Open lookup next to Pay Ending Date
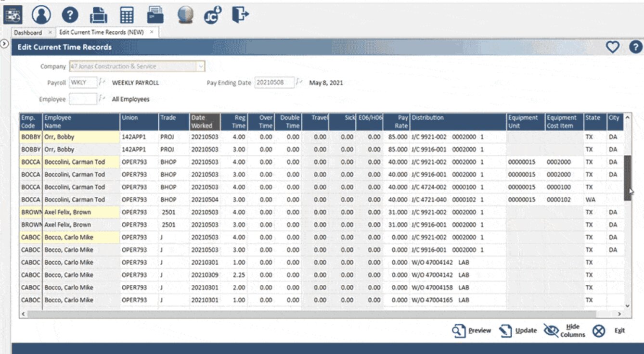The image size is (644, 354). pos(299,83)
